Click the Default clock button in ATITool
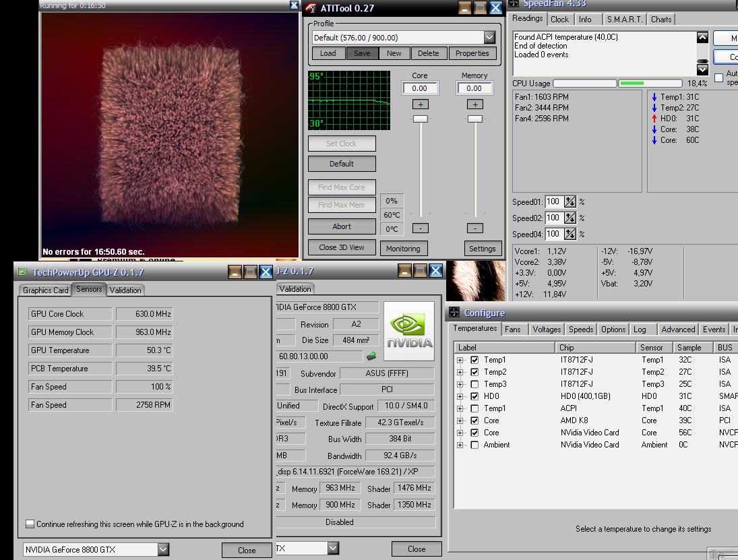 click(x=342, y=164)
